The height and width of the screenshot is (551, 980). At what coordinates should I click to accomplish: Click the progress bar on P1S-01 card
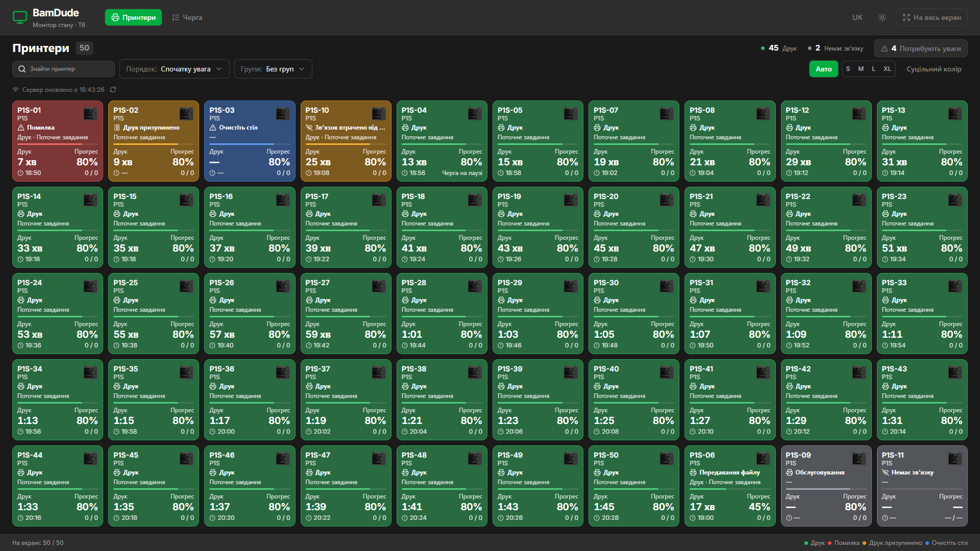[57, 144]
